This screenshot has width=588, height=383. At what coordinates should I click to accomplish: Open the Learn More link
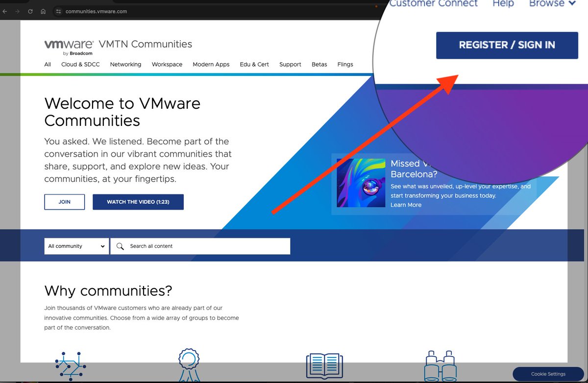pos(406,205)
